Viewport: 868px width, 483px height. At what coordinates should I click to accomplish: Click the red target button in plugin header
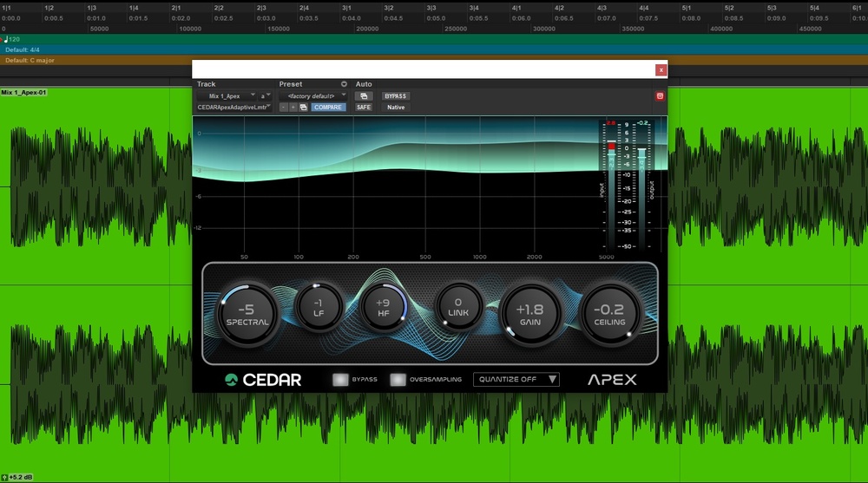[660, 96]
